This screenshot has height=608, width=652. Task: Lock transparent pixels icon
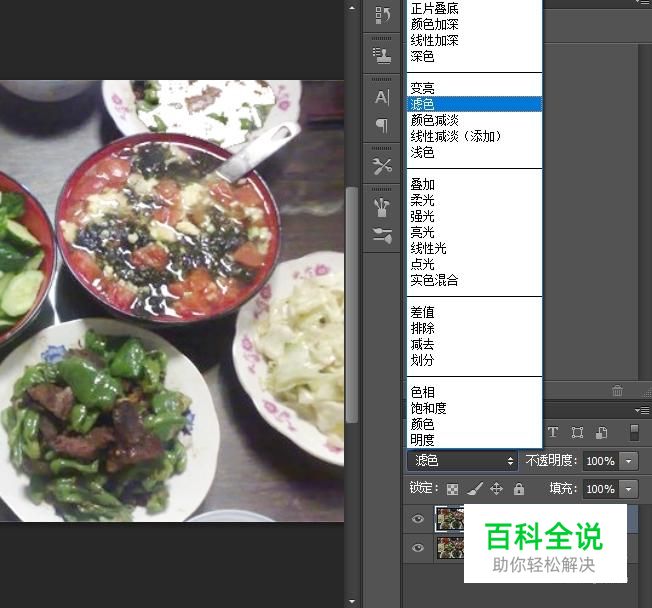[452, 489]
